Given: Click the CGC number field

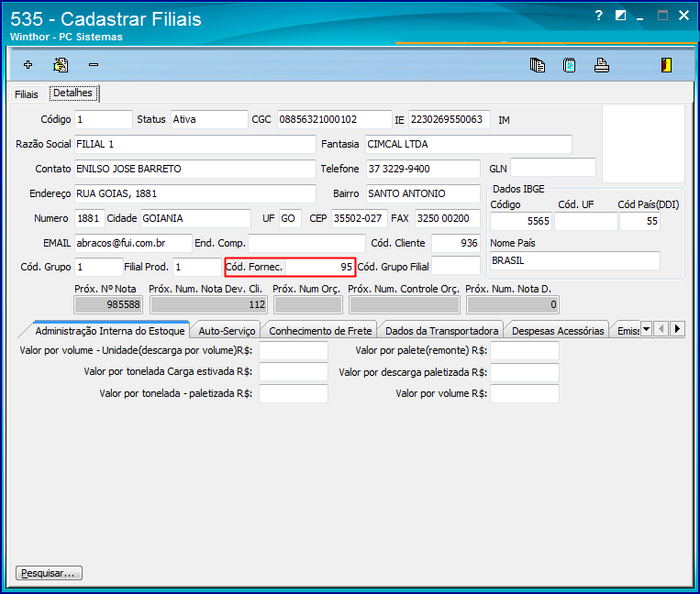Looking at the screenshot, I should click(334, 119).
